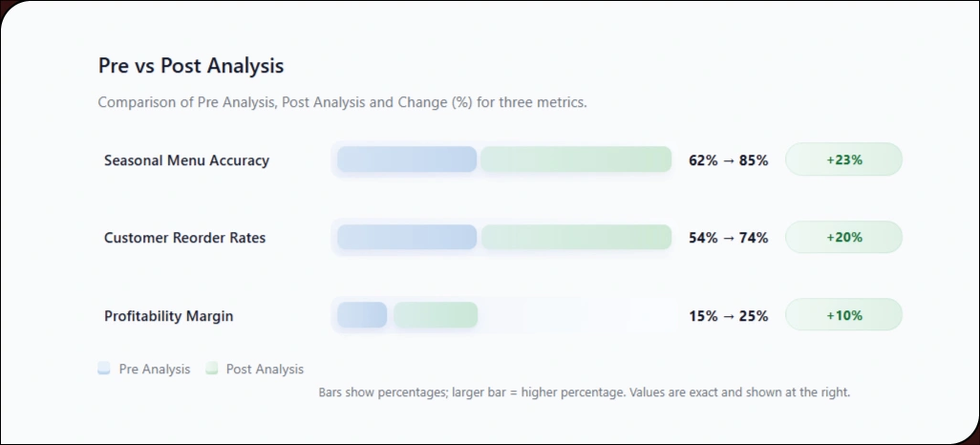Click the Post Analysis legend label

point(265,370)
